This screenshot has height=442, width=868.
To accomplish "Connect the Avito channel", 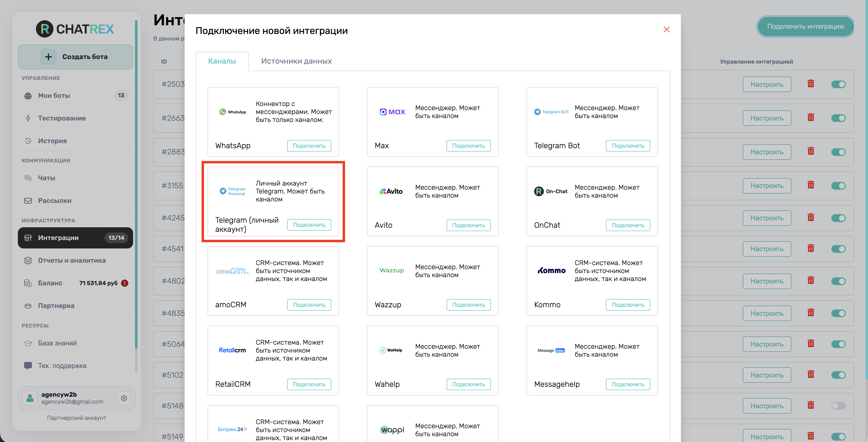I will point(468,225).
